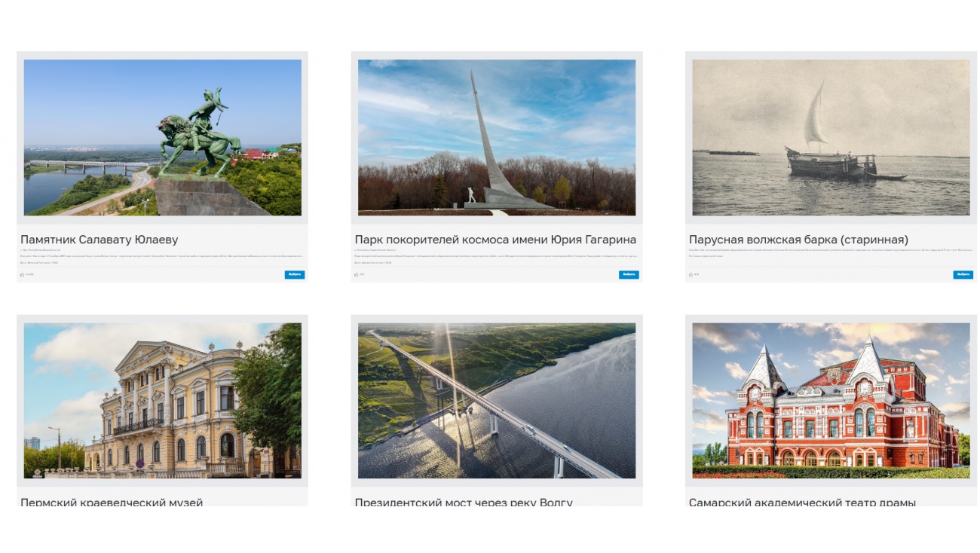The image size is (980, 553).
Task: Open the Salavat Yulaev monument photo
Action: (x=162, y=138)
